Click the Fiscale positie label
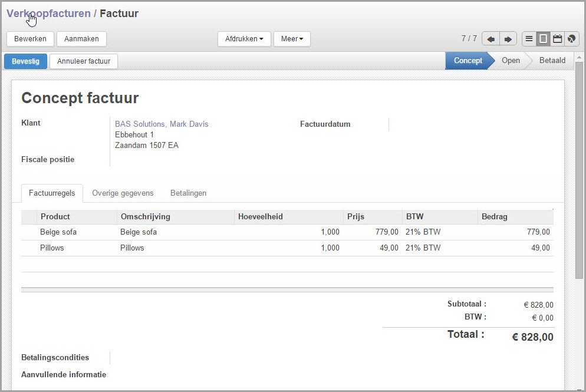 pos(48,160)
